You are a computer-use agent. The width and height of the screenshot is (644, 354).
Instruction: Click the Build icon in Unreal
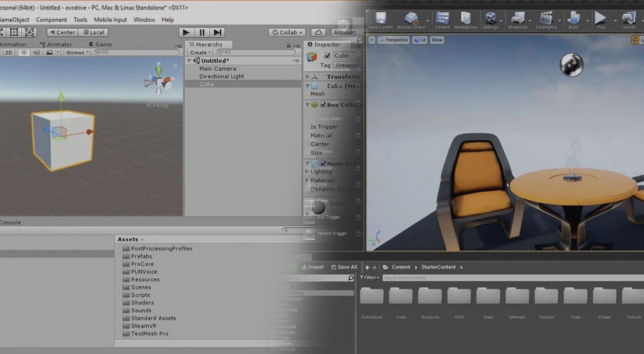pos(573,21)
